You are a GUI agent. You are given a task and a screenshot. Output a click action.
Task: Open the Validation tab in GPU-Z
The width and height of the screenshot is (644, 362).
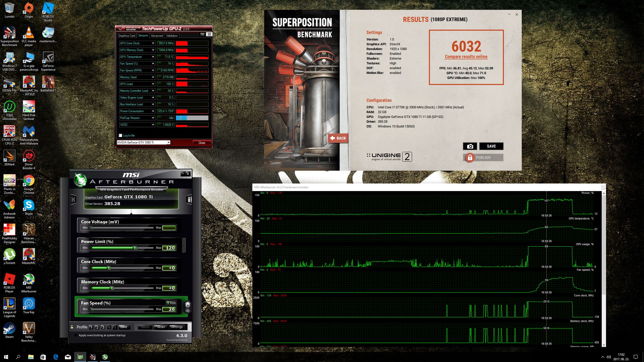pos(172,36)
